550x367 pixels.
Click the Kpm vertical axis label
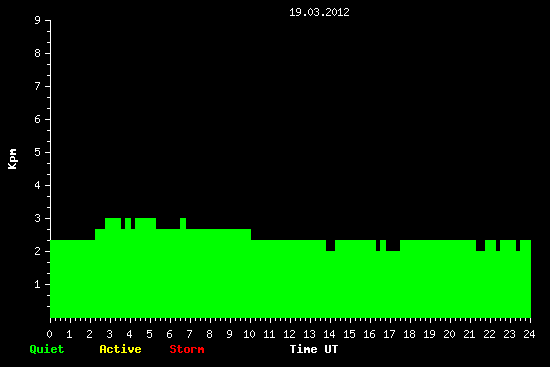(12, 159)
